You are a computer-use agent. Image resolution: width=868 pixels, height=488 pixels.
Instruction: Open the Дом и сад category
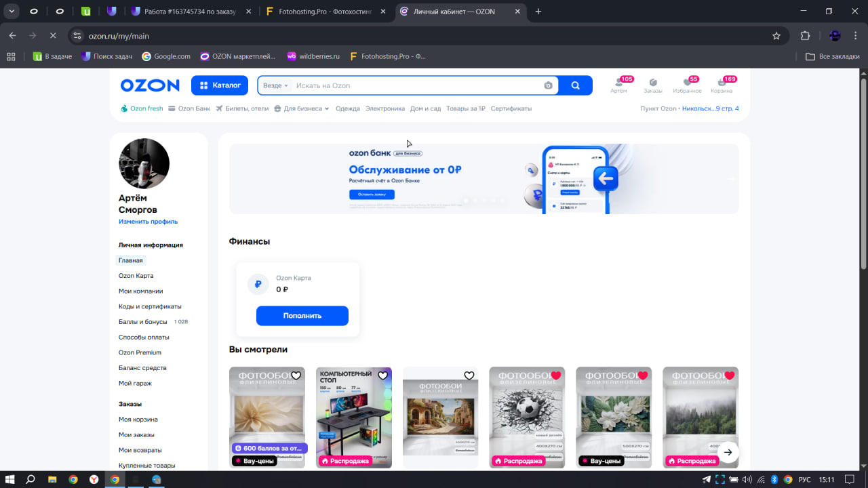425,108
